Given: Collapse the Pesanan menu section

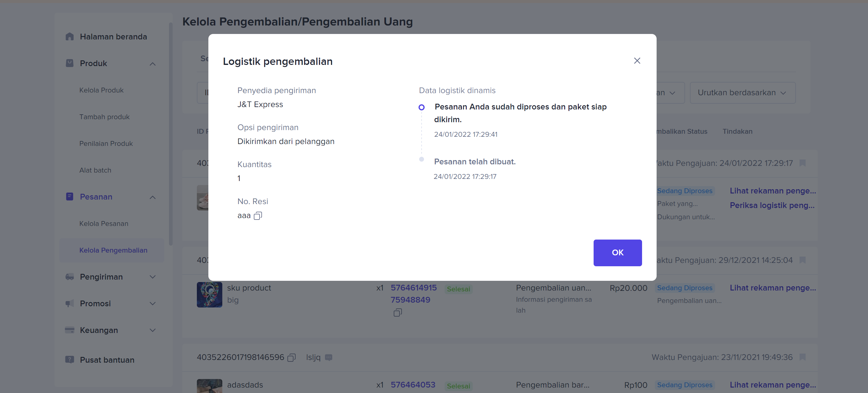Looking at the screenshot, I should click(x=153, y=197).
